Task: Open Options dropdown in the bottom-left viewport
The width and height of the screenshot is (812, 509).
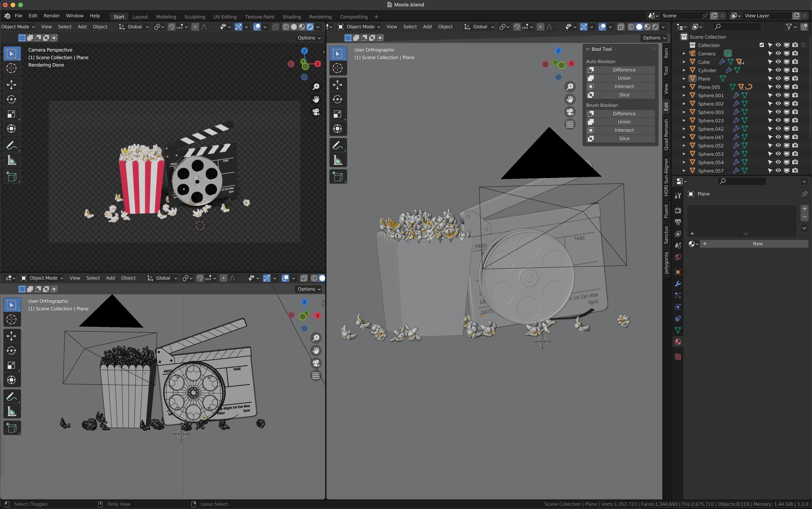Action: pyautogui.click(x=309, y=289)
